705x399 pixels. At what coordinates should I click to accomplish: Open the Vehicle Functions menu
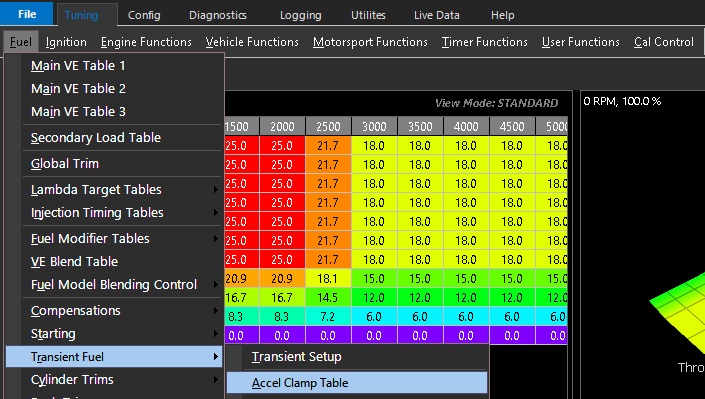(x=252, y=42)
